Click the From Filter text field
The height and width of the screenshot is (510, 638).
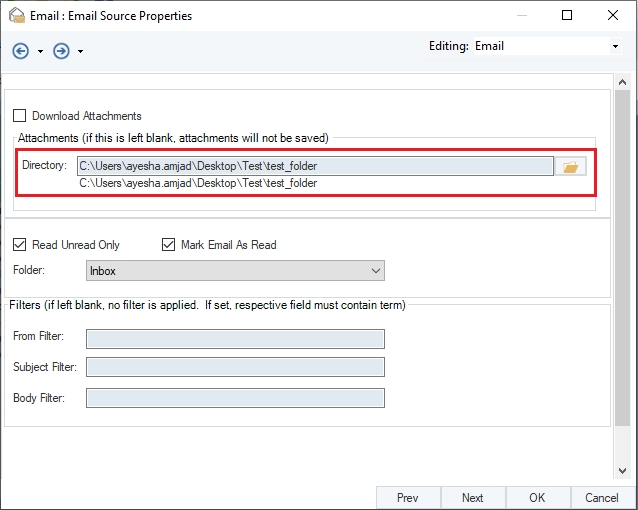[235, 338]
